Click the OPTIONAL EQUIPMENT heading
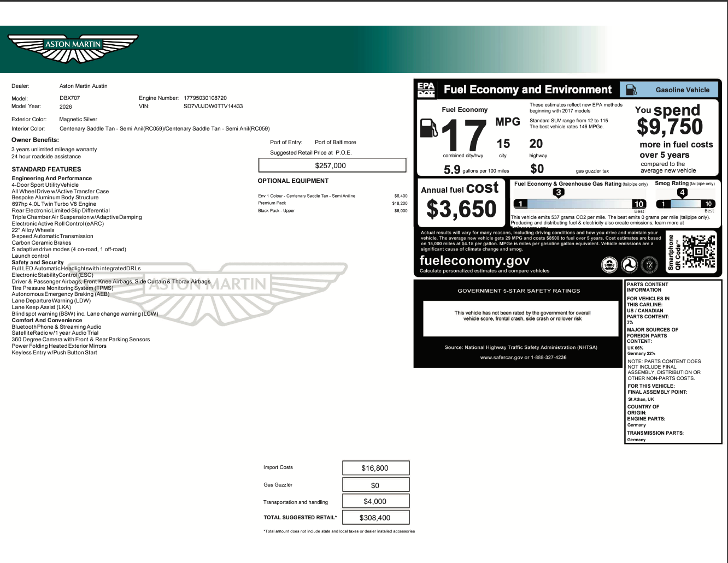 [x=293, y=181]
